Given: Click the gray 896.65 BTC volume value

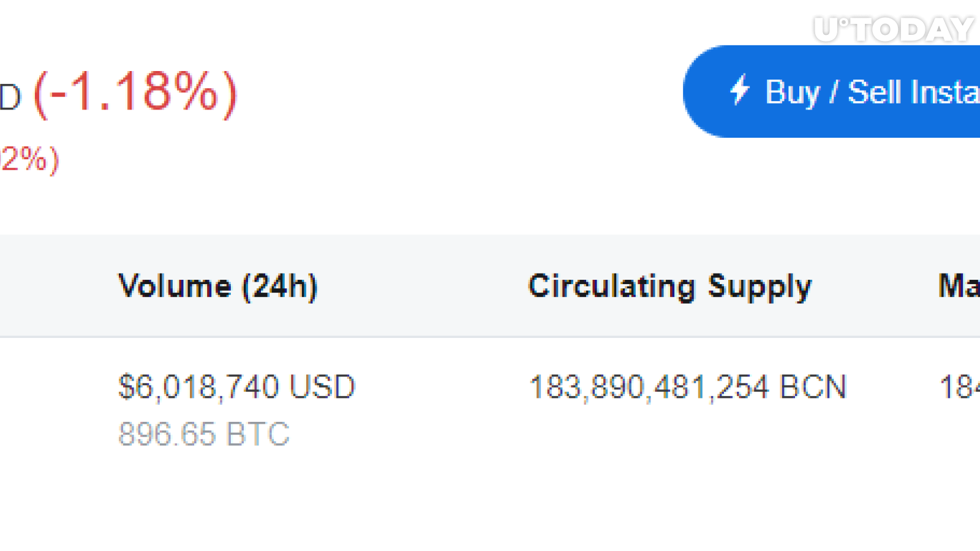Looking at the screenshot, I should [204, 434].
